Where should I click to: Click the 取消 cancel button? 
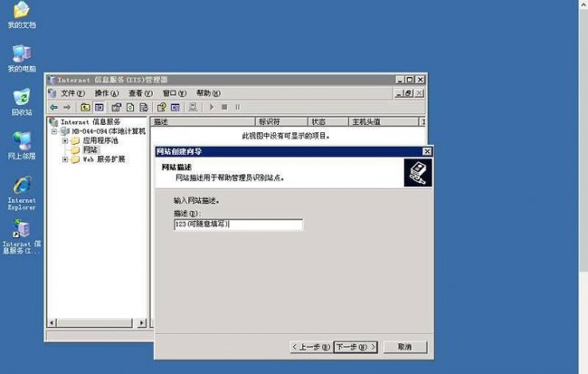click(x=405, y=347)
